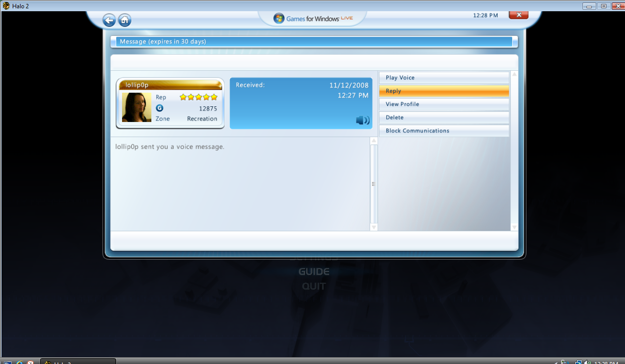Click the Games for Windows LIVE logo
625x364 pixels.
coord(312,18)
